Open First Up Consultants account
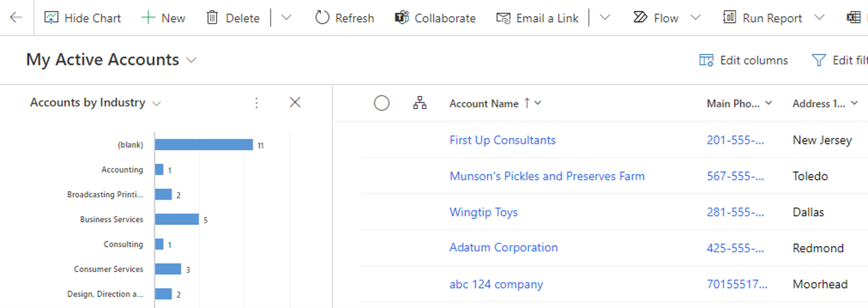The image size is (868, 308). tap(503, 140)
